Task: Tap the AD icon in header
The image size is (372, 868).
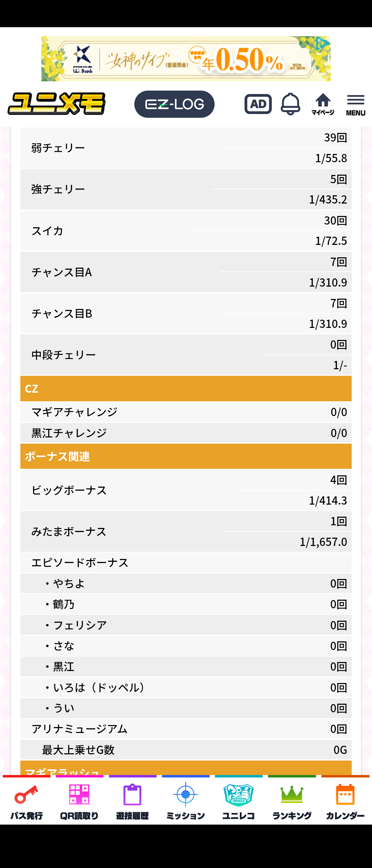Action: click(258, 104)
